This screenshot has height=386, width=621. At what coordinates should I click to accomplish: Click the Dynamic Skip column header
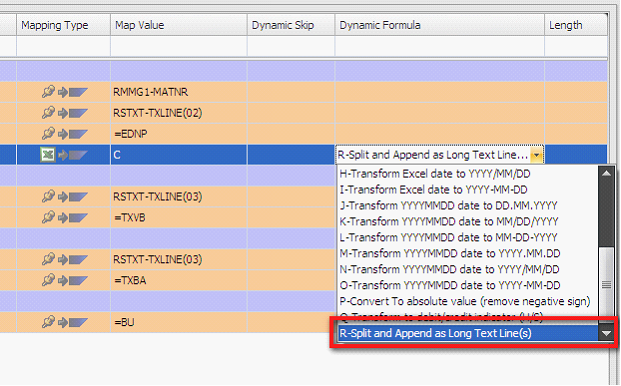point(291,25)
